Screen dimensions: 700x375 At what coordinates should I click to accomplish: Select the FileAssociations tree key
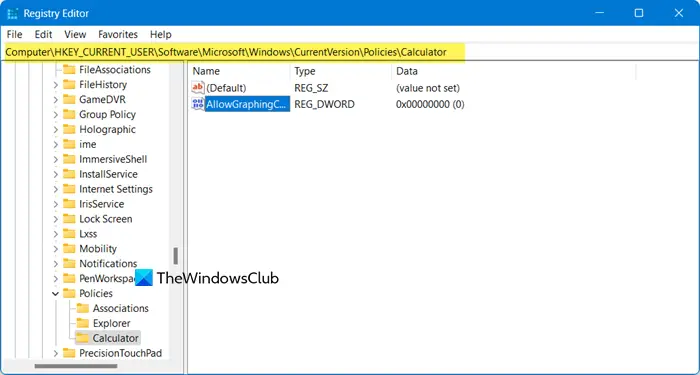[115, 70]
